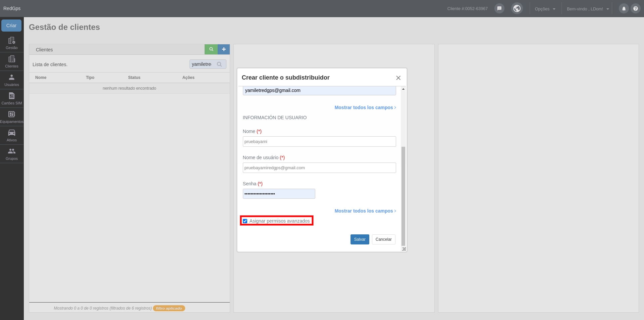Screen dimensions: 644x320
Task: Click the filtro aplicado badge
Action: 169,308
